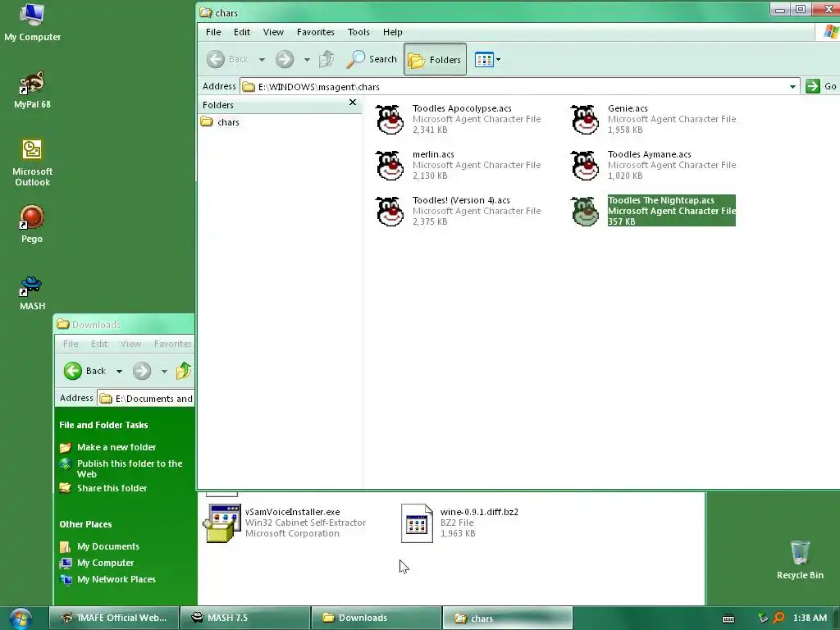The width and height of the screenshot is (840, 630).
Task: Toggle the Folders pane button
Action: pyautogui.click(x=435, y=59)
